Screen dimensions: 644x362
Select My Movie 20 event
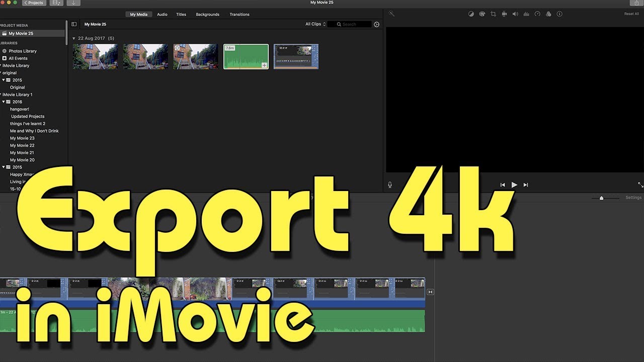tap(22, 160)
